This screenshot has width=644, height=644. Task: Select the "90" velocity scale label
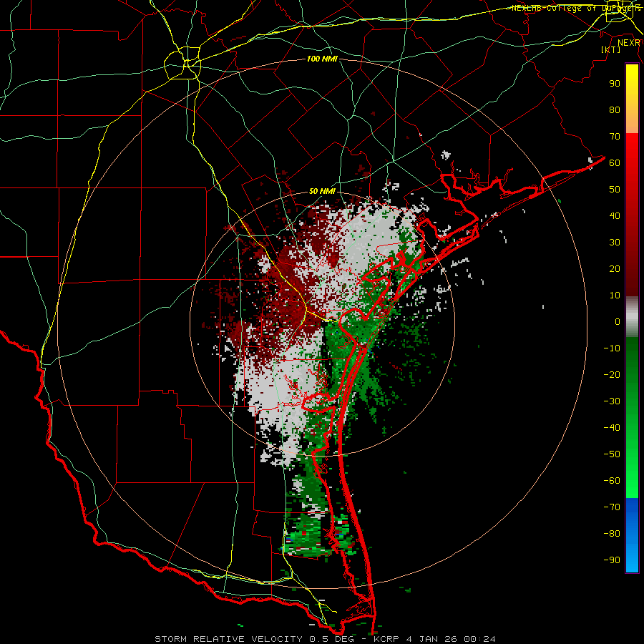[615, 84]
